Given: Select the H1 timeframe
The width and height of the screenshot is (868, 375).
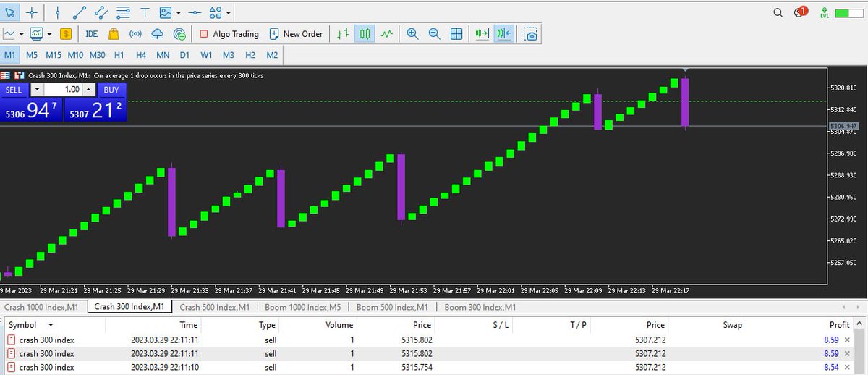Looking at the screenshot, I should pyautogui.click(x=119, y=55).
